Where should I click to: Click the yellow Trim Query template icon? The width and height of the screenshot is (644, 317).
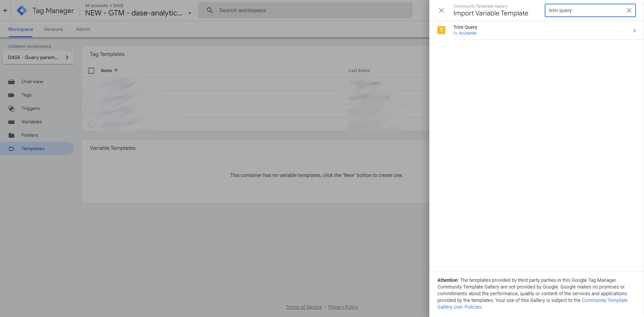pos(441,30)
